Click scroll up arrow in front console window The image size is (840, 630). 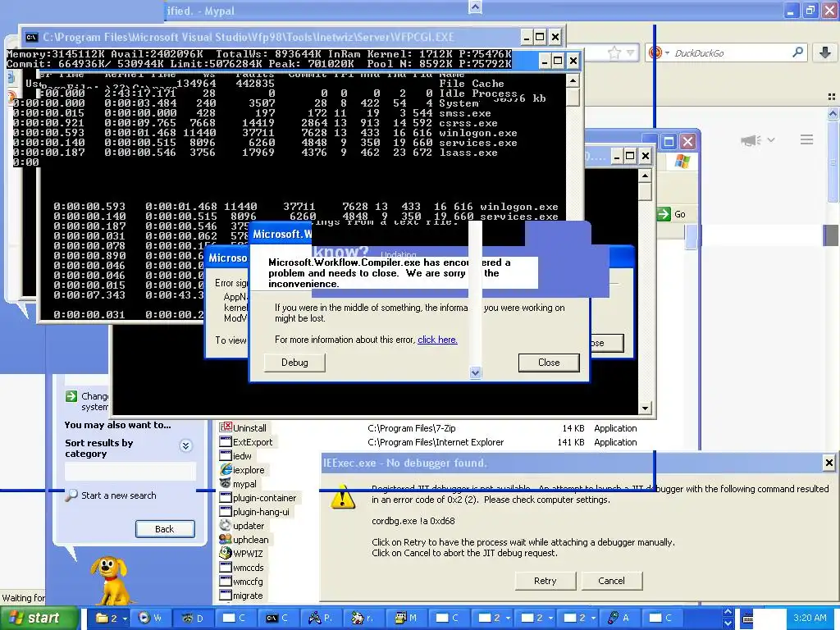coord(572,81)
